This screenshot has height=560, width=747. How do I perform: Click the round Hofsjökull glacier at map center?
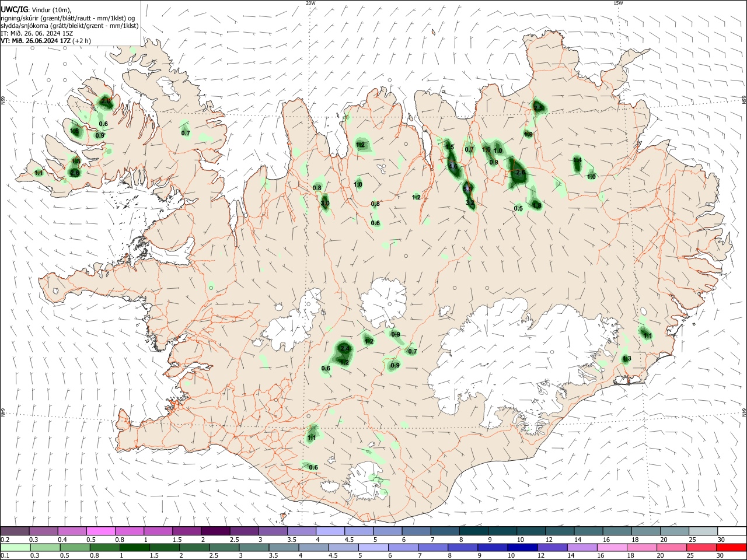pos(384,302)
